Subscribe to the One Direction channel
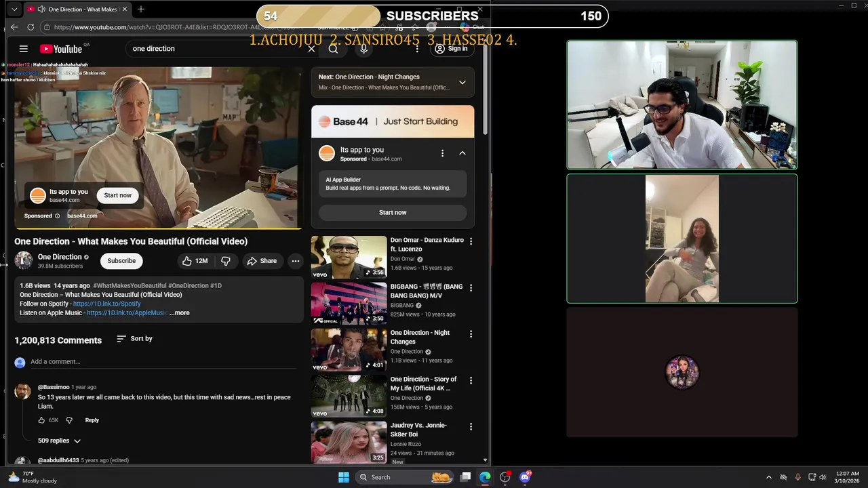The width and height of the screenshot is (868, 488). (121, 261)
